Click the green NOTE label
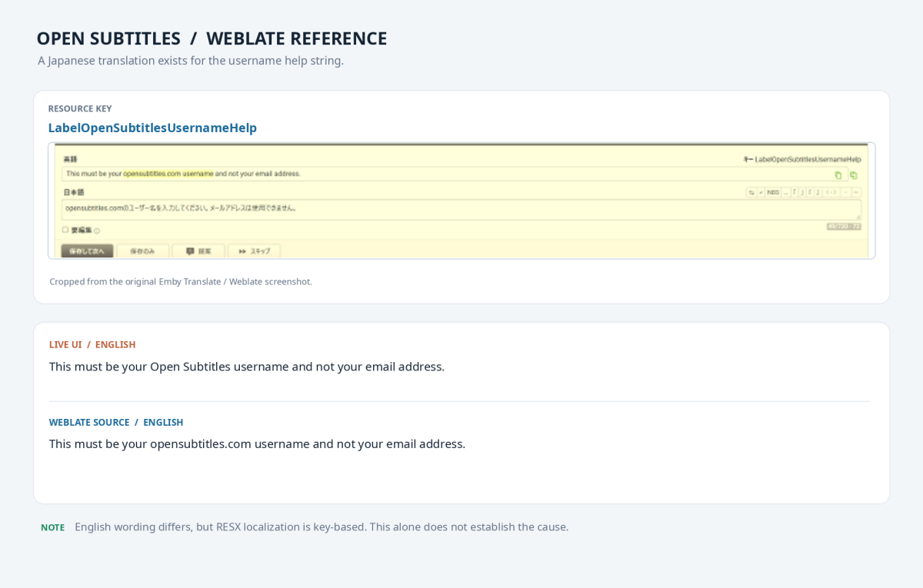The height and width of the screenshot is (588, 923). coord(52,527)
